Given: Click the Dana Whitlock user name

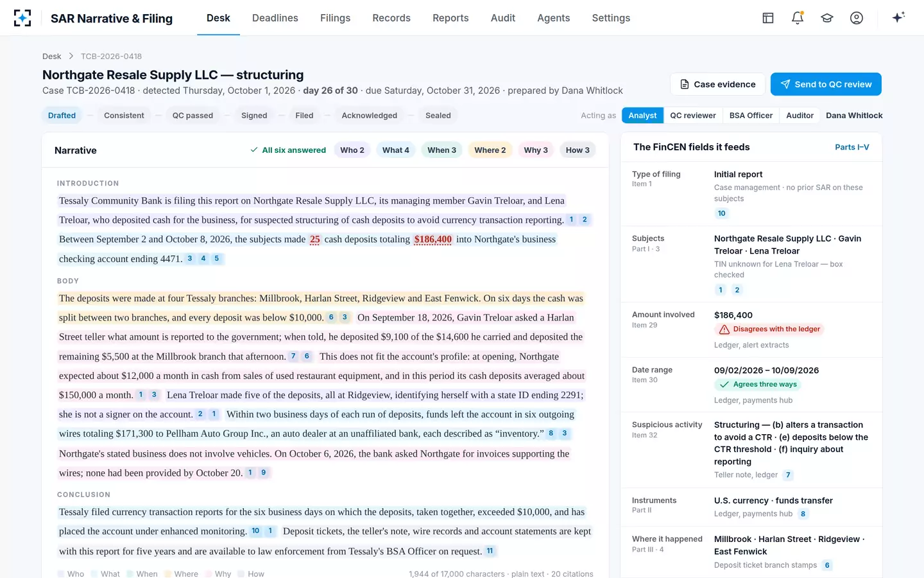Looking at the screenshot, I should [x=854, y=116].
